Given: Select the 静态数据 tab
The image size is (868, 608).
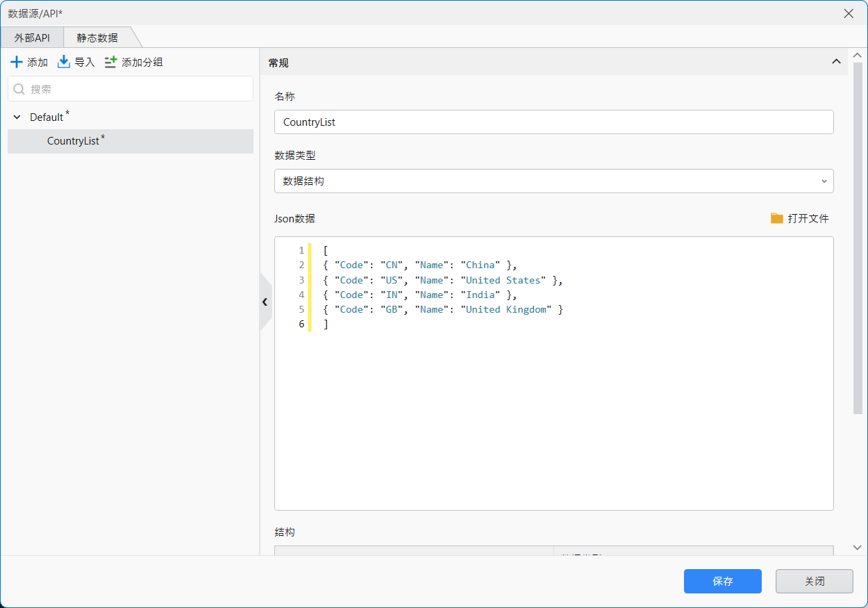Looking at the screenshot, I should coord(97,38).
